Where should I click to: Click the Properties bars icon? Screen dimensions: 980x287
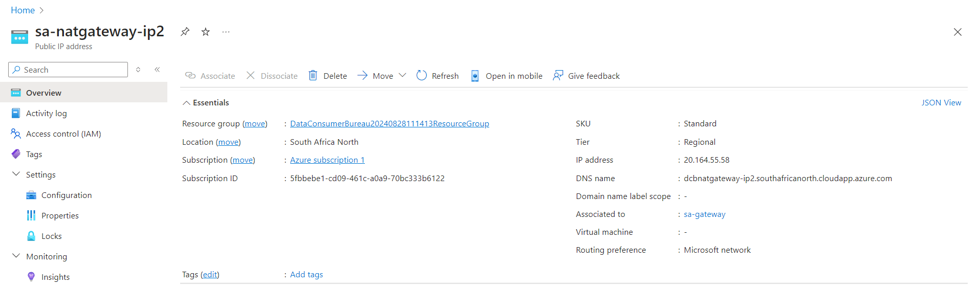point(31,215)
